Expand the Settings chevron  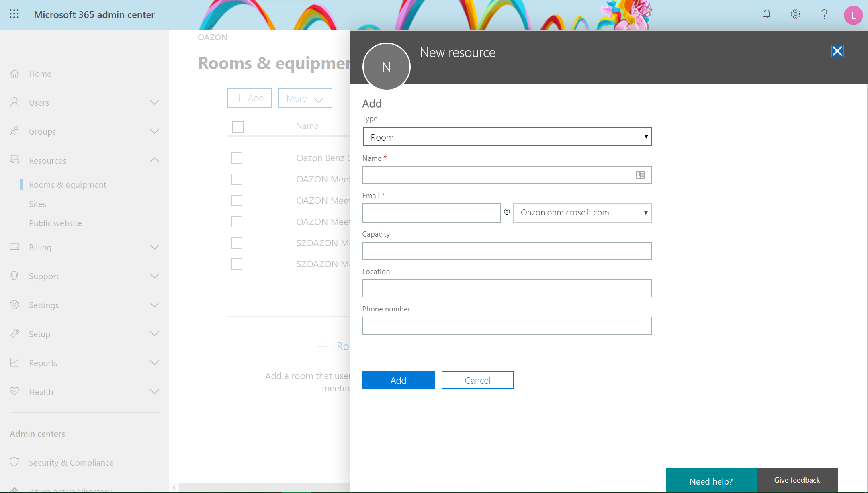click(x=154, y=305)
